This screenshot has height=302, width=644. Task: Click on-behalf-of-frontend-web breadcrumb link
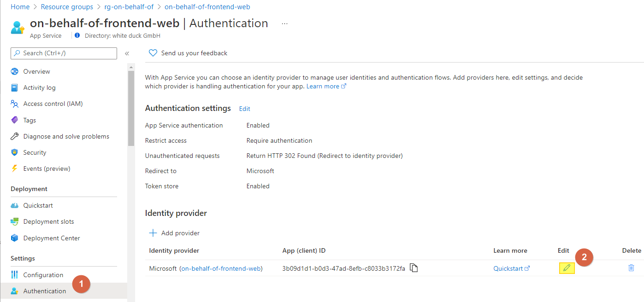click(x=207, y=7)
